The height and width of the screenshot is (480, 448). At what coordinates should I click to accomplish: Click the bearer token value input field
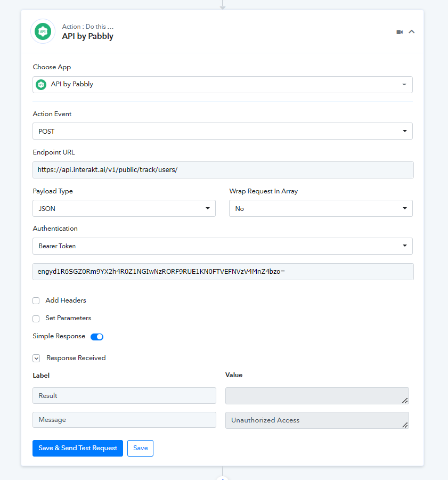click(x=223, y=272)
